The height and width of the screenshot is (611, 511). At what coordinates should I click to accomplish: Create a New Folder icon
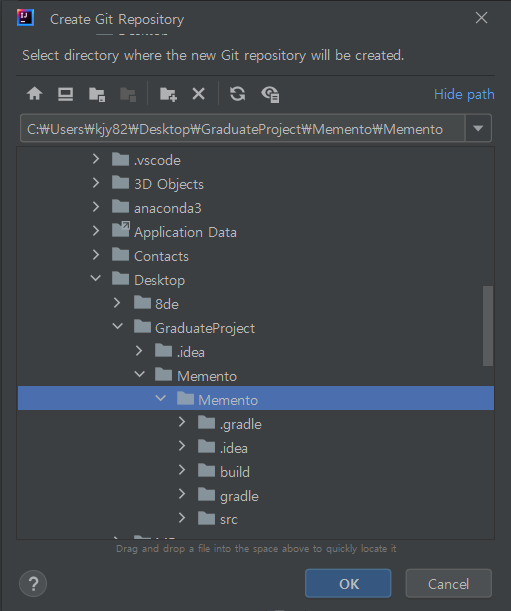coord(168,94)
